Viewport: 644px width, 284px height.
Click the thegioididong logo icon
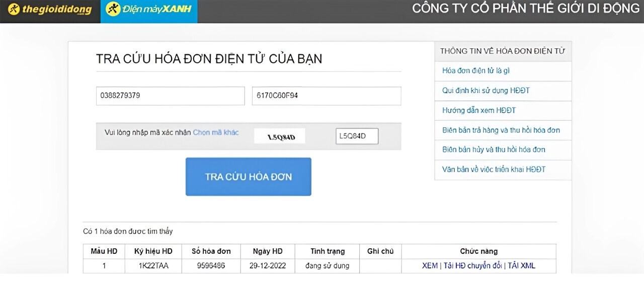[x=14, y=9]
